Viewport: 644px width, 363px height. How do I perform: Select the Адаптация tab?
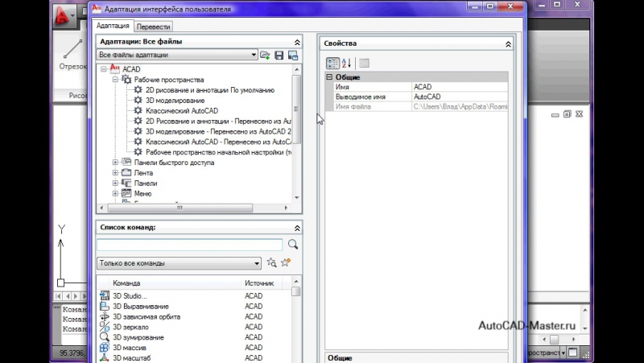113,26
